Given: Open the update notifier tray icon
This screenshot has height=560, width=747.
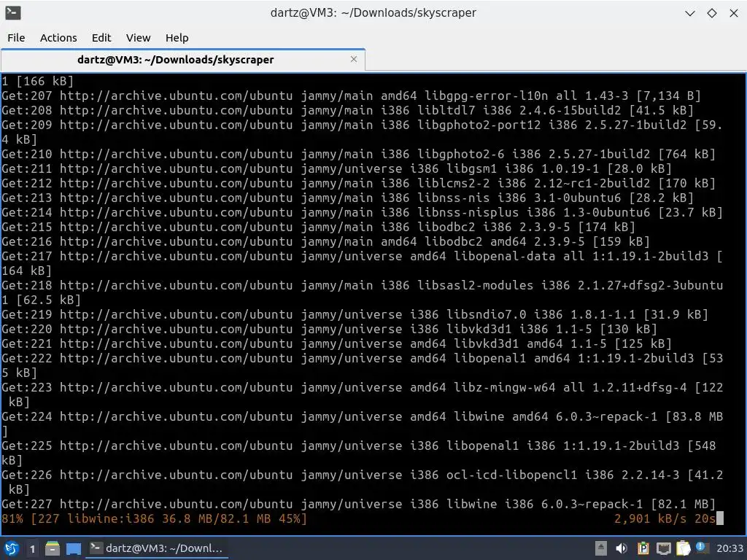Looking at the screenshot, I should click(x=703, y=548).
